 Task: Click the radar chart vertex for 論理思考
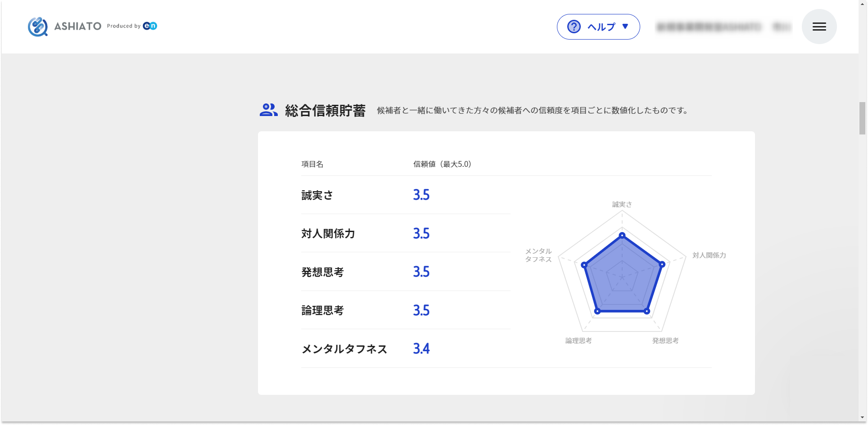[x=598, y=310]
